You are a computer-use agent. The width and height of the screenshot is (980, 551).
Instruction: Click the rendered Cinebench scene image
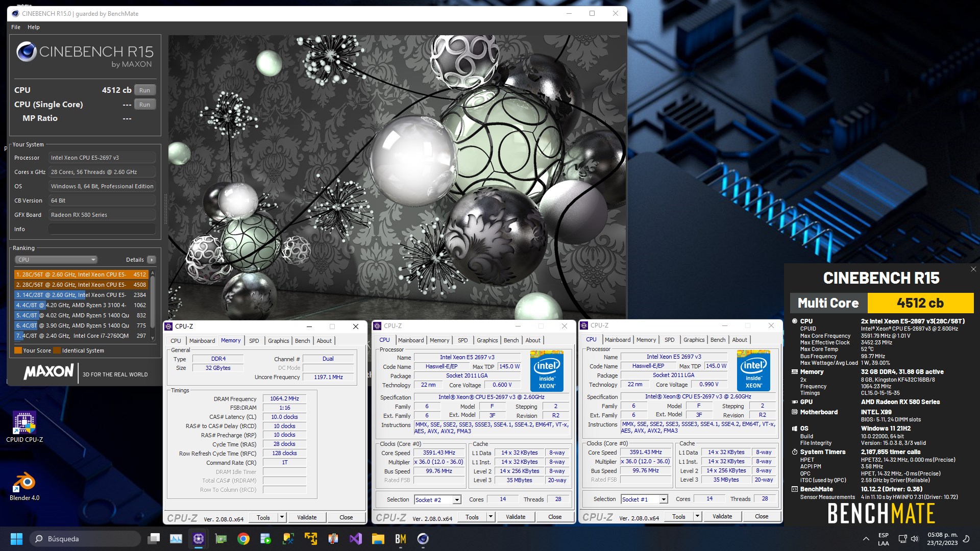click(397, 177)
